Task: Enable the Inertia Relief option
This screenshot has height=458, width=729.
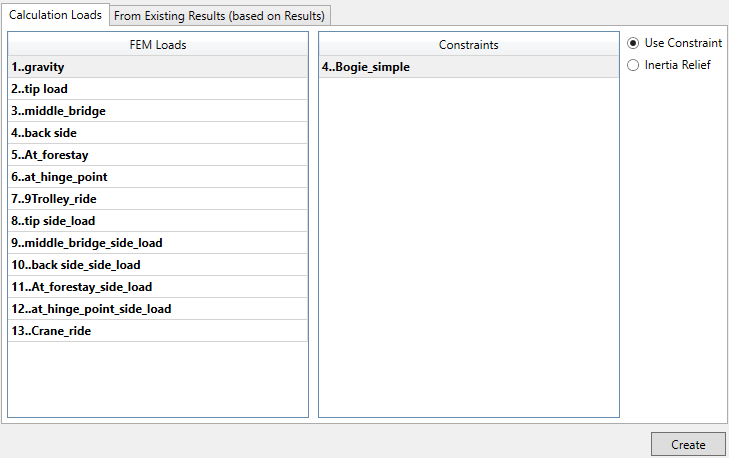Action: [633, 65]
